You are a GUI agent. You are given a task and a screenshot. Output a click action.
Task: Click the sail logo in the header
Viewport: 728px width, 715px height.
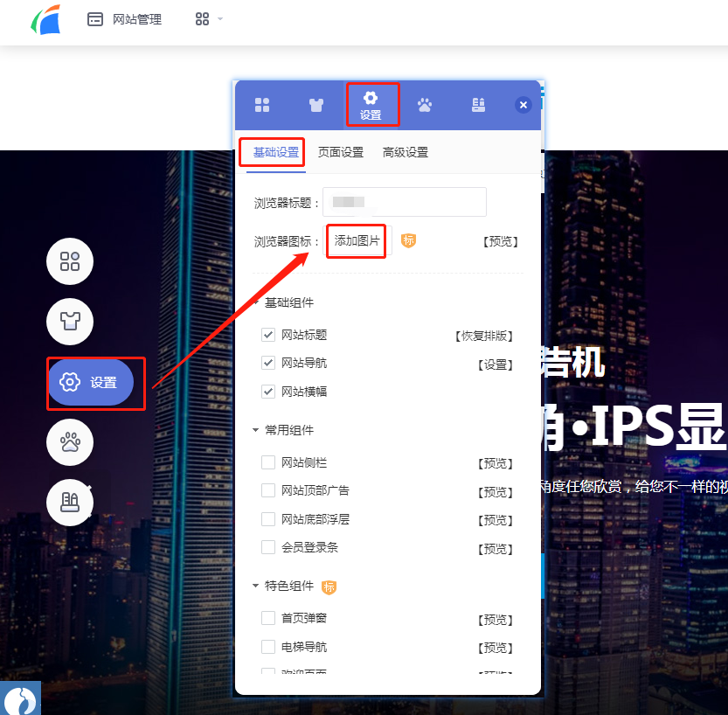[46, 19]
